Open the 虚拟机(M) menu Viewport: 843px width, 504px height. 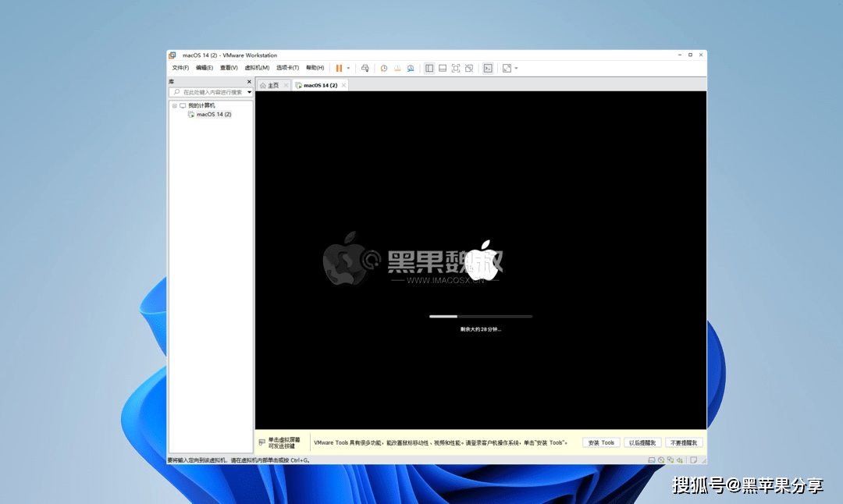coord(257,68)
